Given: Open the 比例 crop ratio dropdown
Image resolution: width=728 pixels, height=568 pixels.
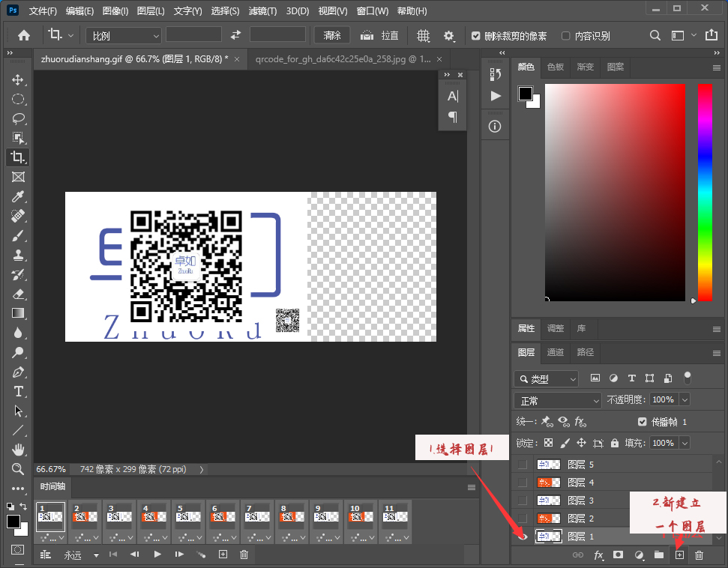Looking at the screenshot, I should [124, 35].
